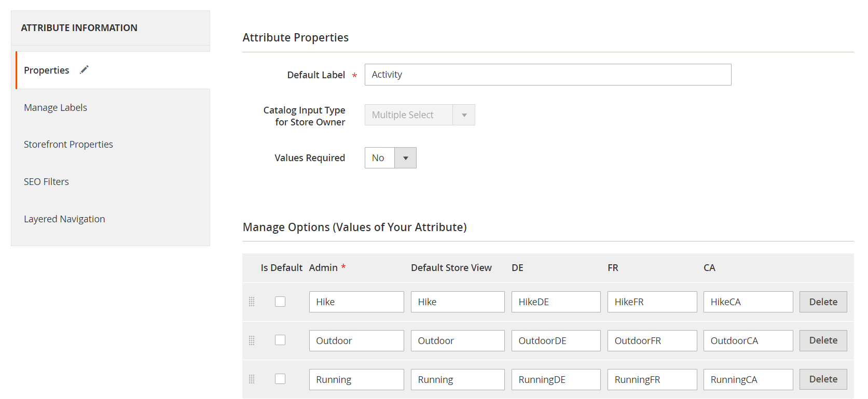Image resolution: width=868 pixels, height=399 pixels.
Task: Set Hike as the default option
Action: tap(280, 302)
